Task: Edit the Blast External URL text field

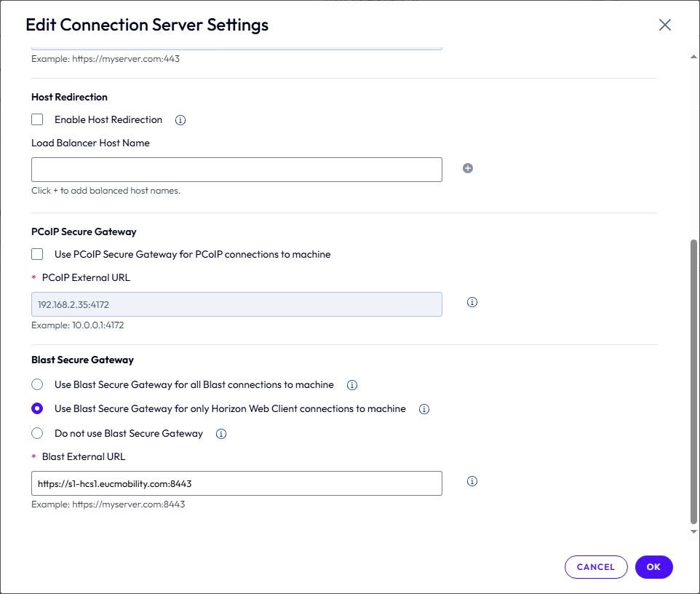Action: coord(236,483)
